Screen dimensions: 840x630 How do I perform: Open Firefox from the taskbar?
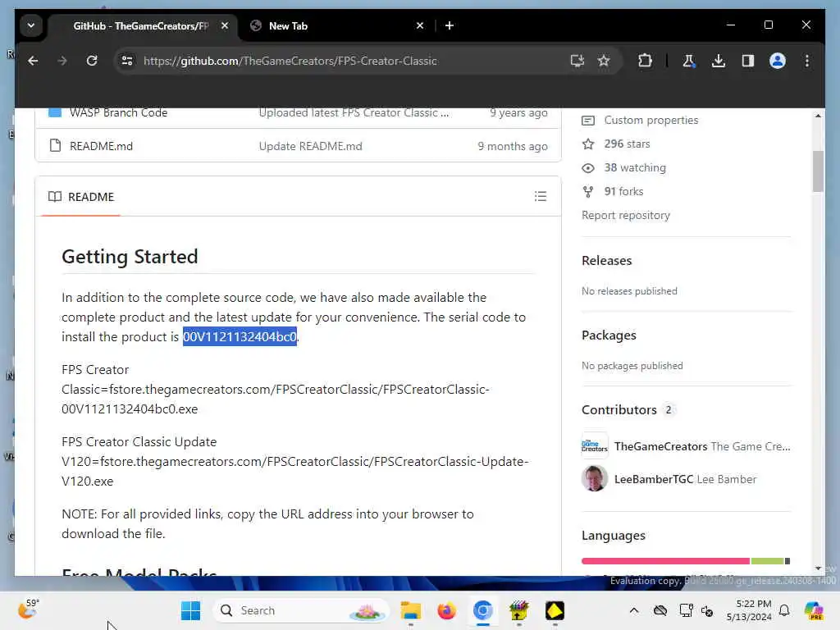[x=446, y=610]
